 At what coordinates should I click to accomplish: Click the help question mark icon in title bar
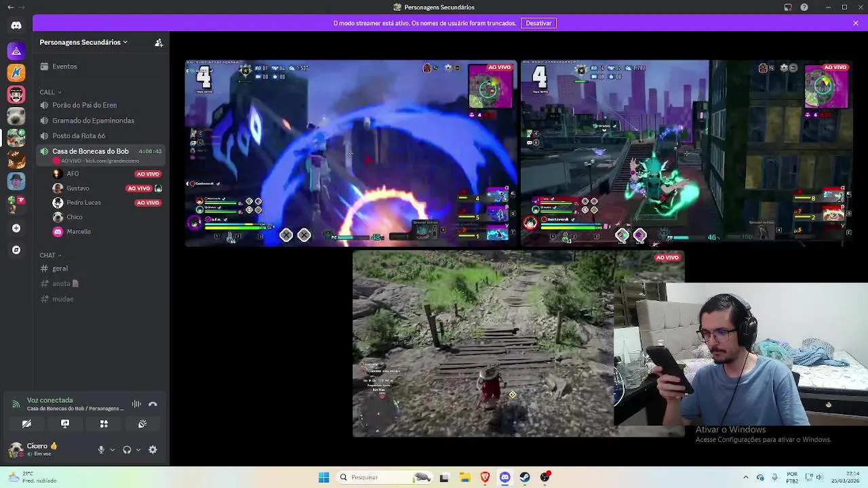pos(804,7)
